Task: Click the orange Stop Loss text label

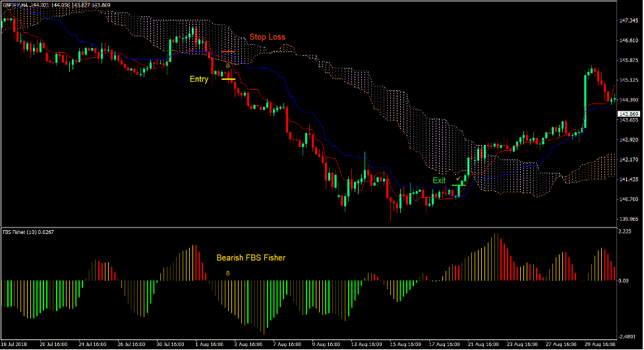Action: (267, 37)
